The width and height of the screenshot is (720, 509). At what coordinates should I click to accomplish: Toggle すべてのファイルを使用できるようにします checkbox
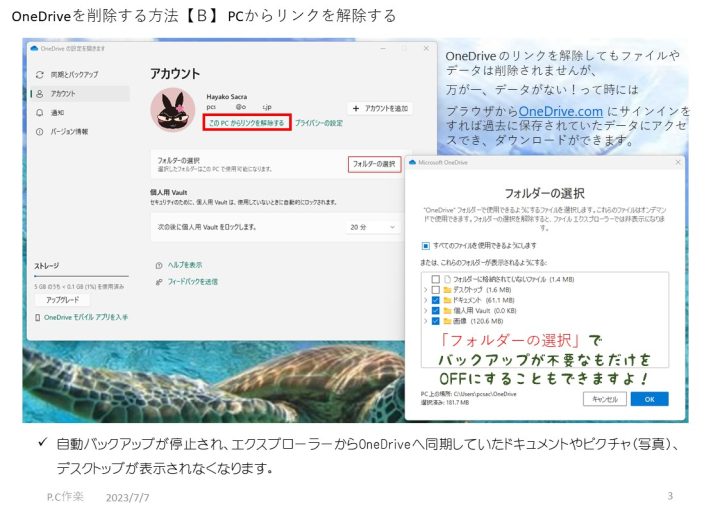[x=426, y=246]
